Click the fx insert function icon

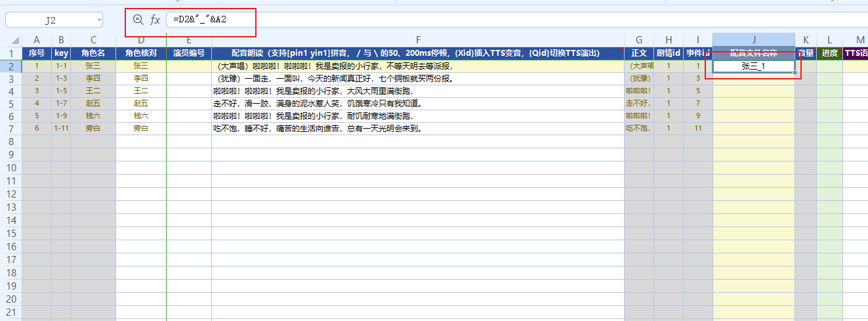(x=155, y=20)
